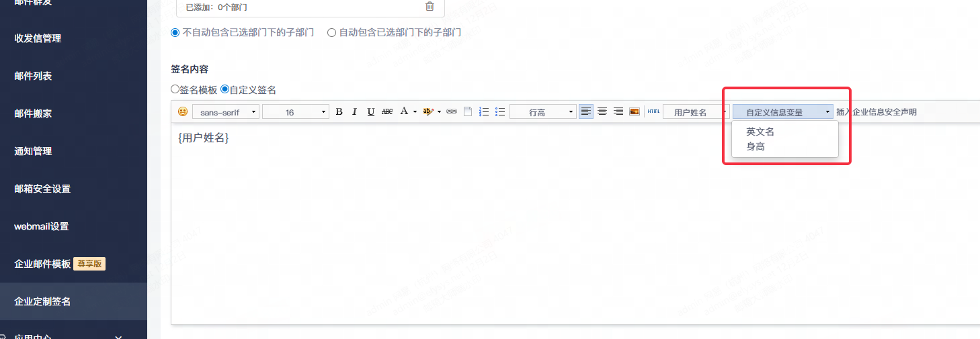The image size is (980, 339).
Task: Click the font color A icon
Action: [x=404, y=111]
